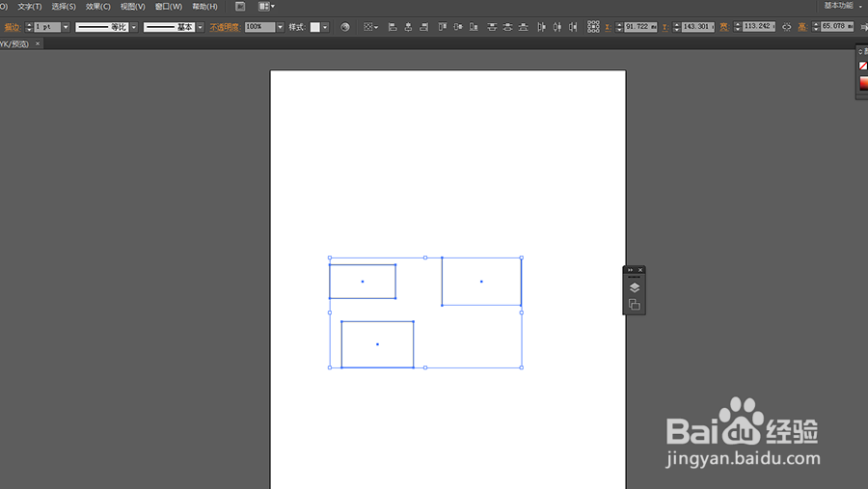Click the 描边 stroke label link
868x489 pixels.
click(12, 27)
